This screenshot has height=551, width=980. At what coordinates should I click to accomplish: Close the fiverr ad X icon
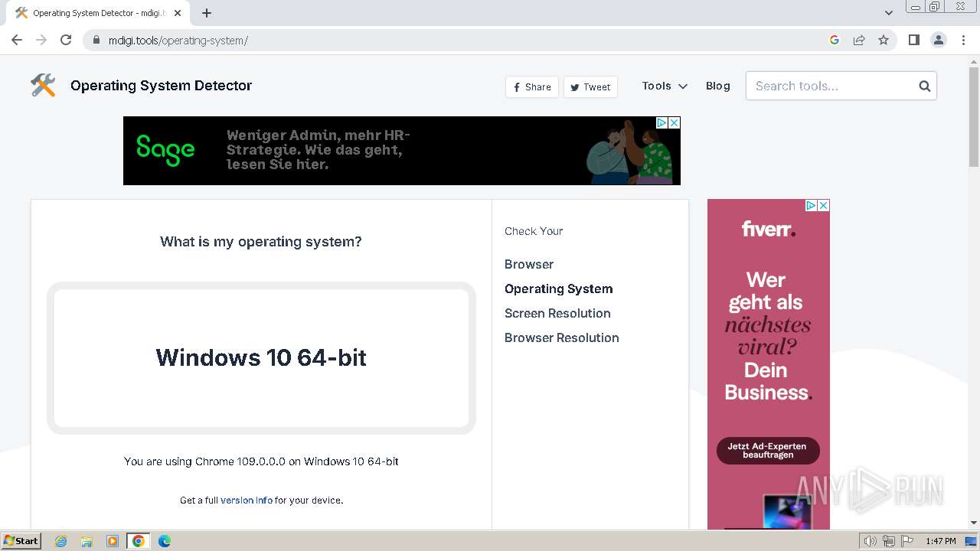pyautogui.click(x=824, y=205)
